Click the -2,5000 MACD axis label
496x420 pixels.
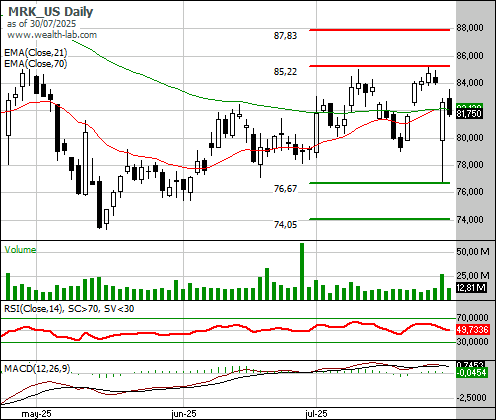pyautogui.click(x=471, y=398)
